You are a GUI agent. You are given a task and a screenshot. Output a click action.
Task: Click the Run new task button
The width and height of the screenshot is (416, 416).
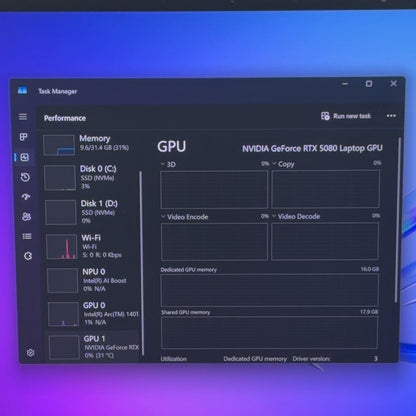point(346,116)
